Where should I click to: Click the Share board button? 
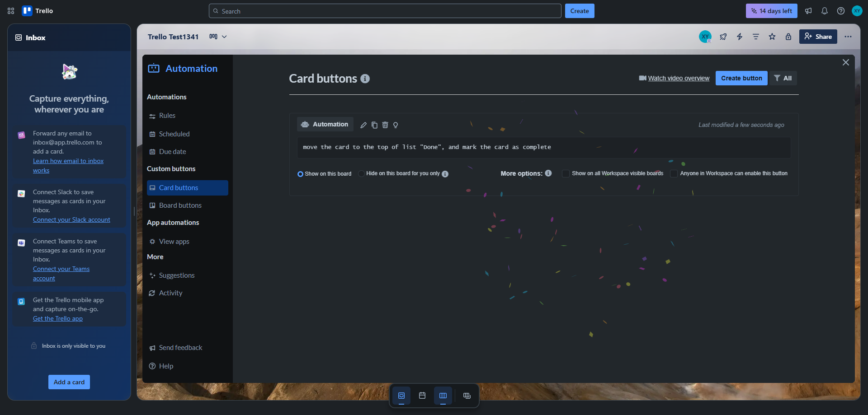[x=818, y=37]
